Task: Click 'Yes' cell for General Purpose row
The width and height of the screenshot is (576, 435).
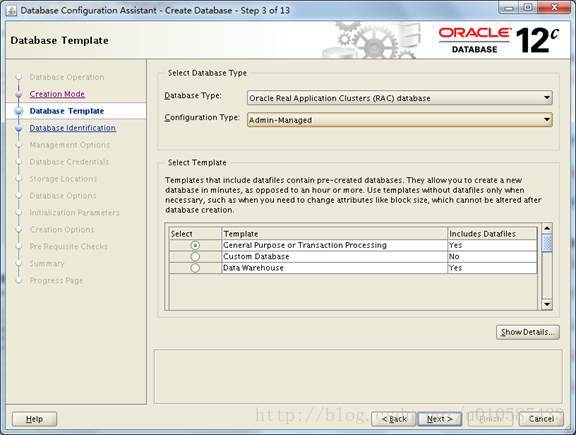Action: pyautogui.click(x=492, y=245)
